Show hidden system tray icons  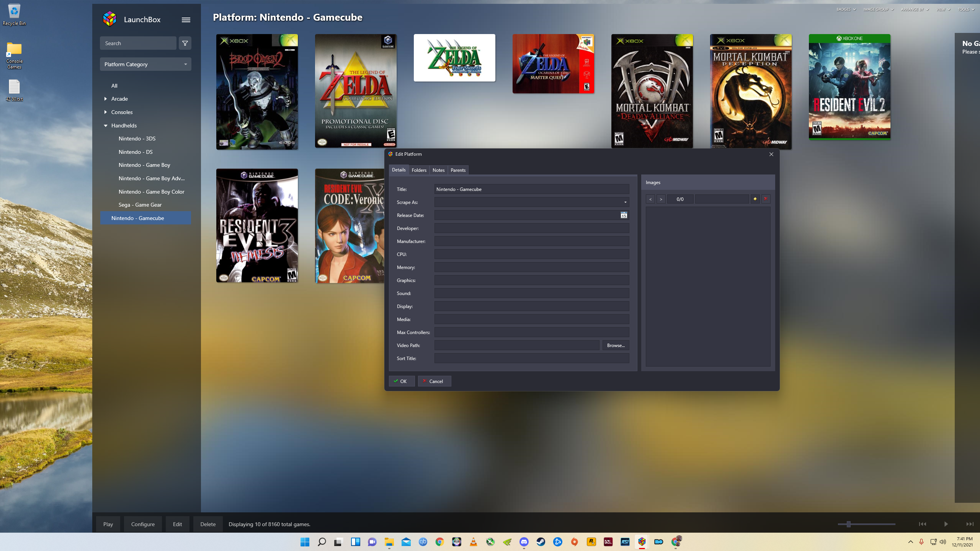click(x=911, y=542)
